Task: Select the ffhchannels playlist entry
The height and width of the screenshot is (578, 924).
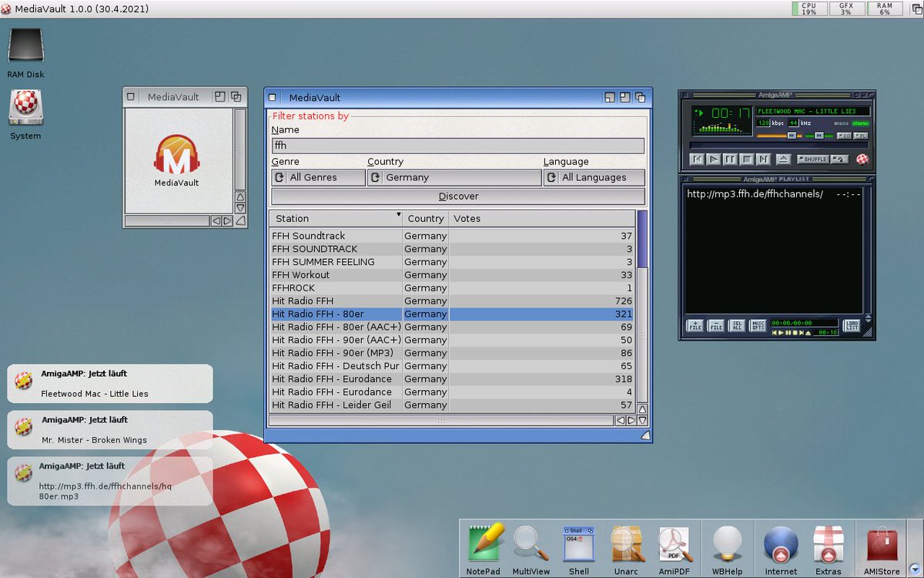Action: (773, 194)
